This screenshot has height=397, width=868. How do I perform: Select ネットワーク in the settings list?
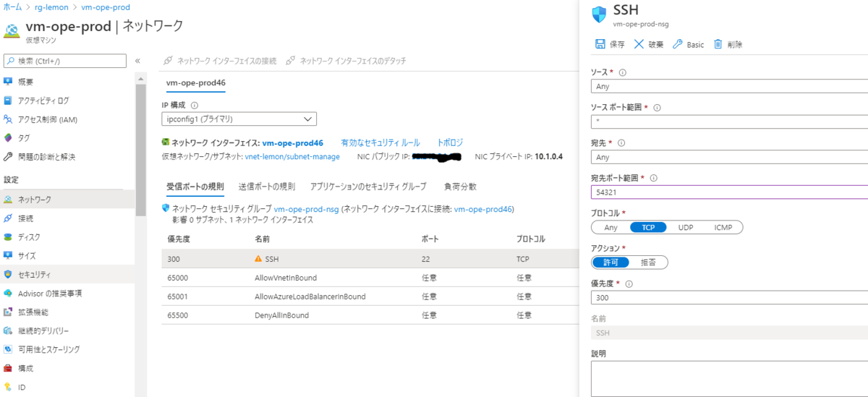pyautogui.click(x=35, y=199)
